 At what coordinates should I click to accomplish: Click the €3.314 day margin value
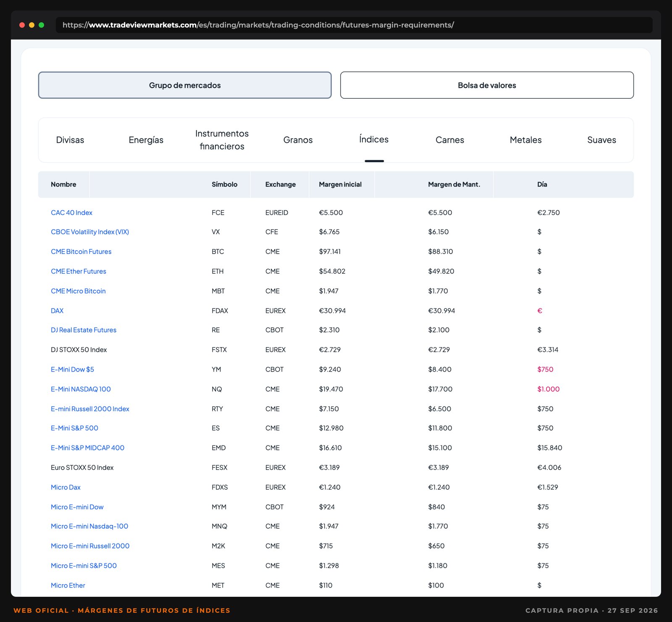(x=548, y=350)
